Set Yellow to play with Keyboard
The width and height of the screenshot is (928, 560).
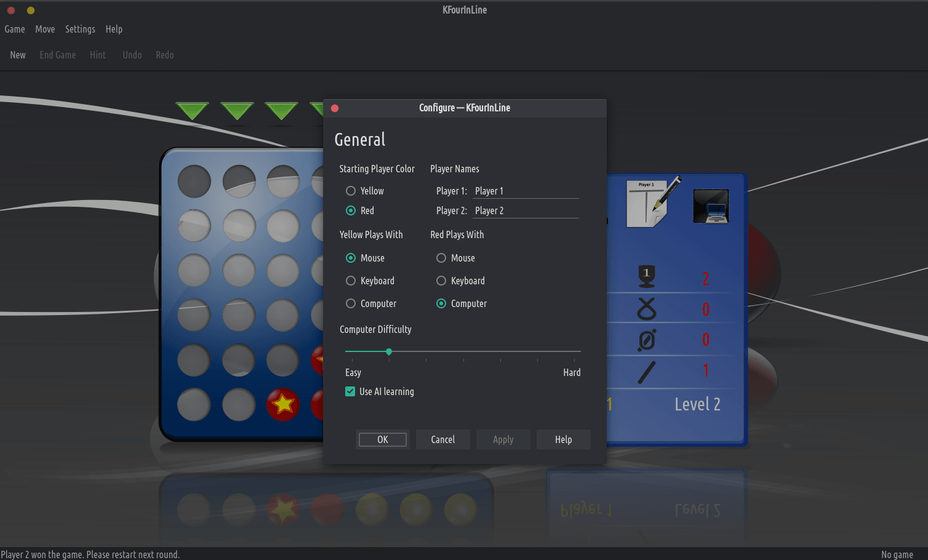point(351,281)
